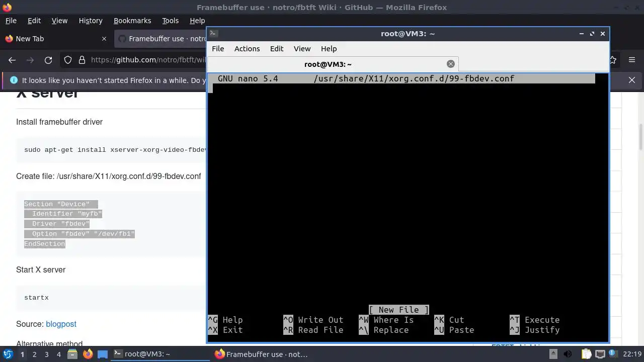Open the terminal File menu
The height and width of the screenshot is (362, 644).
coord(218,49)
